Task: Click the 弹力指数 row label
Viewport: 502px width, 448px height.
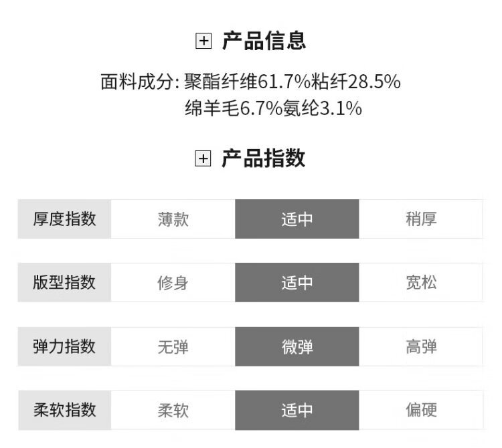Action: click(x=64, y=346)
